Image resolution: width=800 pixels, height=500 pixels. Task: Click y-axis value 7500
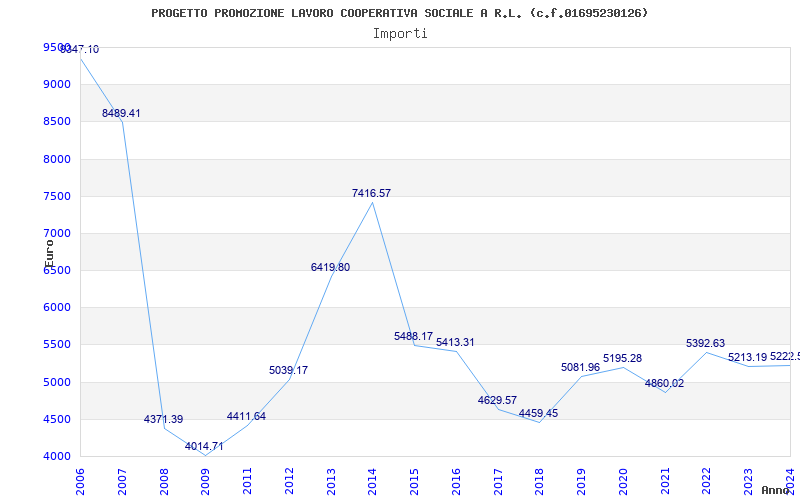pyautogui.click(x=57, y=196)
